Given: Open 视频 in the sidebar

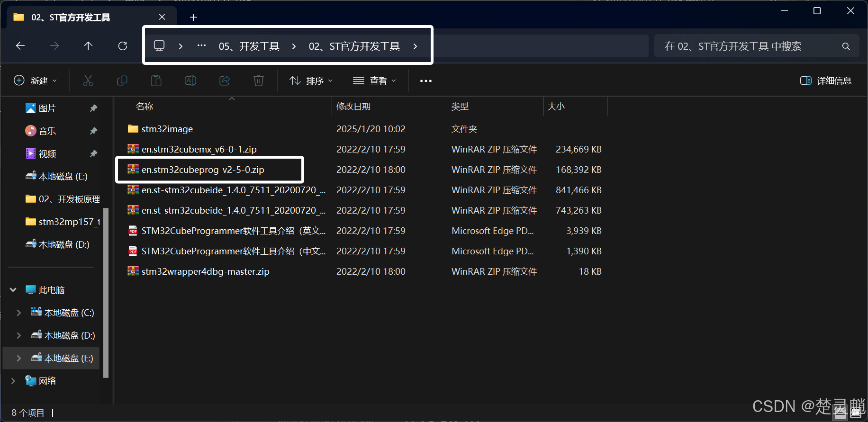Looking at the screenshot, I should click(47, 154).
